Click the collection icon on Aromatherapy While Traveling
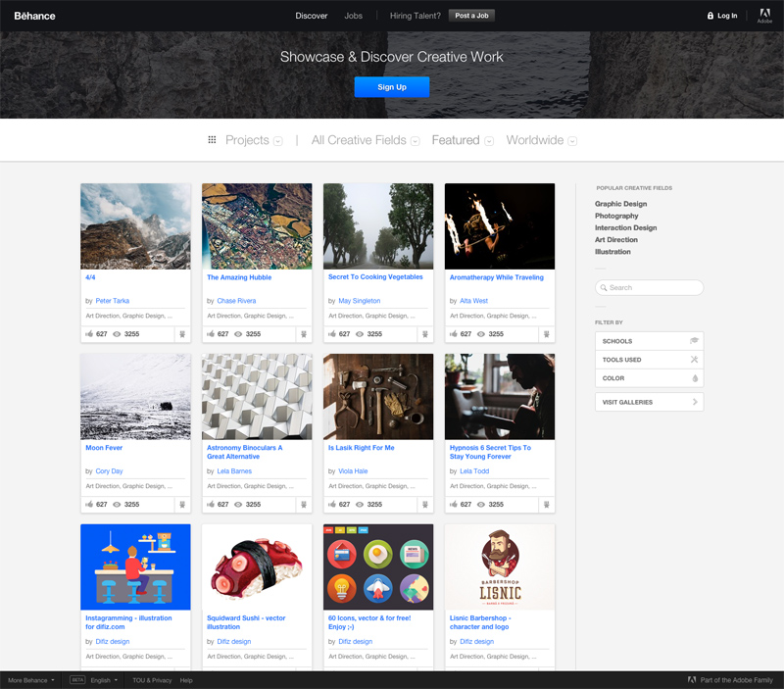This screenshot has width=784, height=689. tap(546, 333)
